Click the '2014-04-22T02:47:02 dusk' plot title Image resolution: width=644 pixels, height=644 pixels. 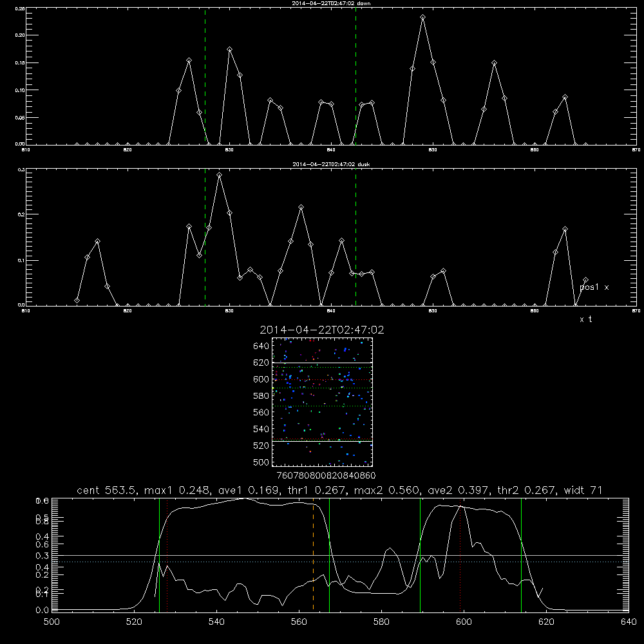(331, 164)
